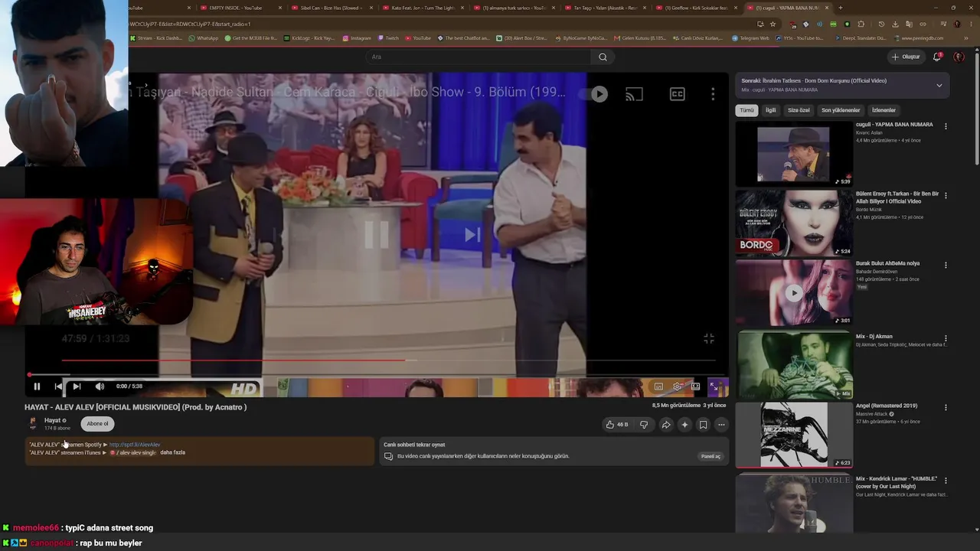Skip to the previous video in playlist
Screen dimensions: 980x551
point(58,386)
